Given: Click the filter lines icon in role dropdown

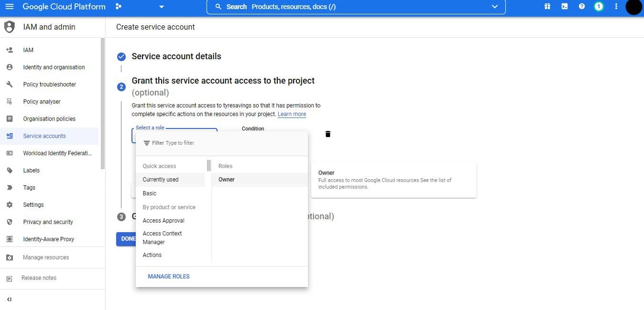Looking at the screenshot, I should click(x=147, y=143).
